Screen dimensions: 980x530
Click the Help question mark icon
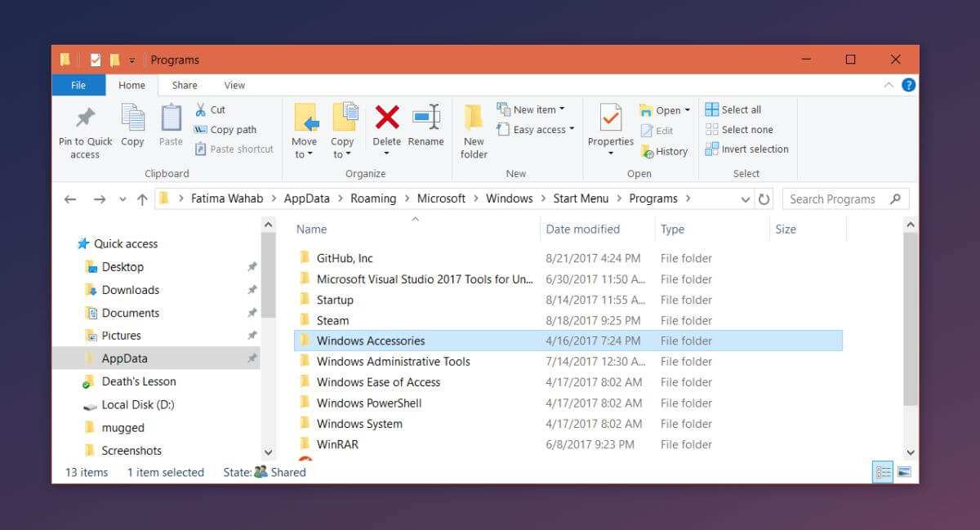(x=908, y=85)
